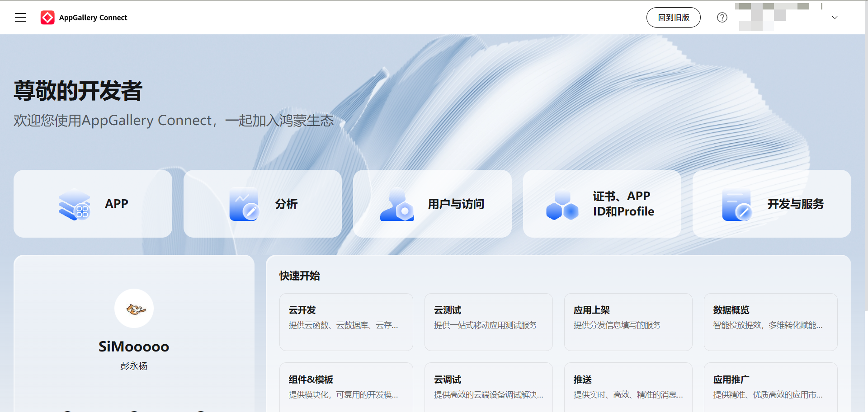Click the 分析 chart icon
This screenshot has width=868, height=412.
[244, 204]
